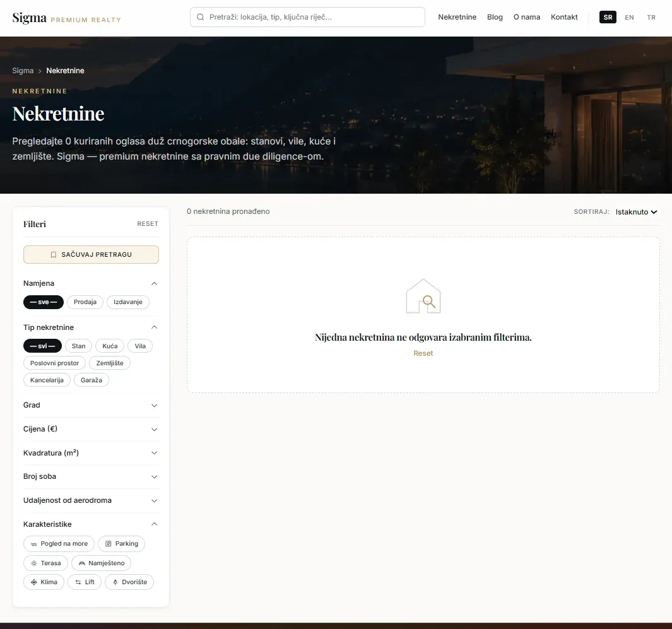This screenshot has width=672, height=629.
Task: Select the Izdavanje purpose filter
Action: [127, 302]
